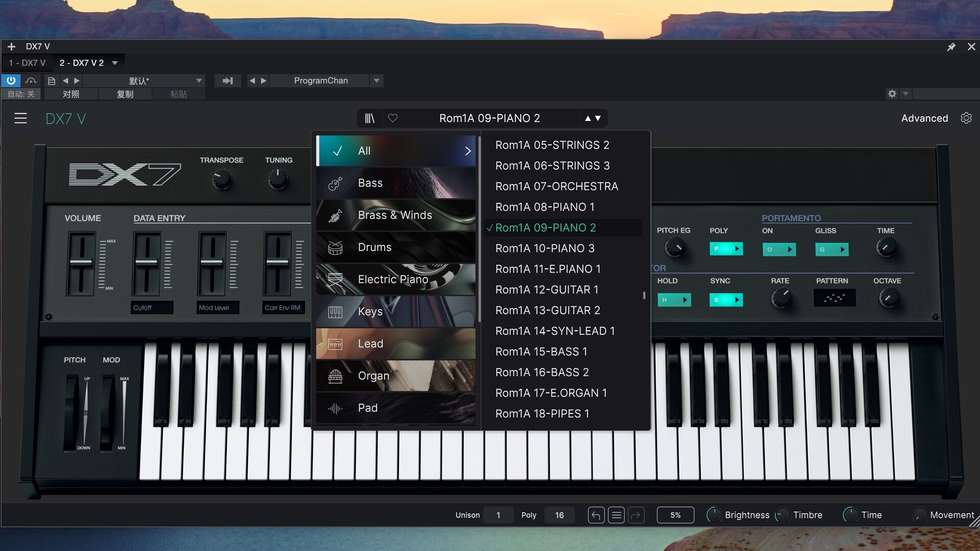Expand the plugin instance dropdown arrow
980x551 pixels.
[x=115, y=63]
